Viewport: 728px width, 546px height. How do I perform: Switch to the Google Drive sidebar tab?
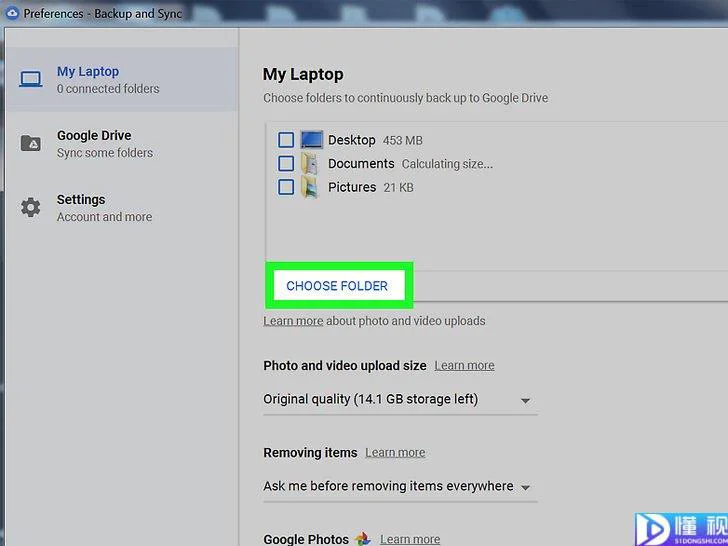coord(122,143)
